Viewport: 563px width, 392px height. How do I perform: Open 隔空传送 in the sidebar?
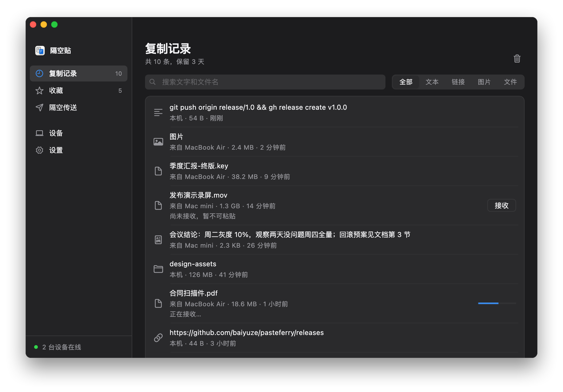point(79,108)
